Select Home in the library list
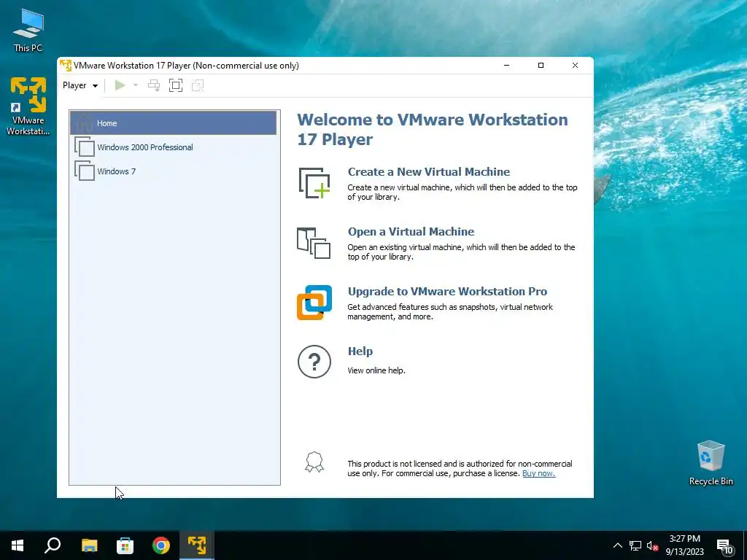 (173, 122)
